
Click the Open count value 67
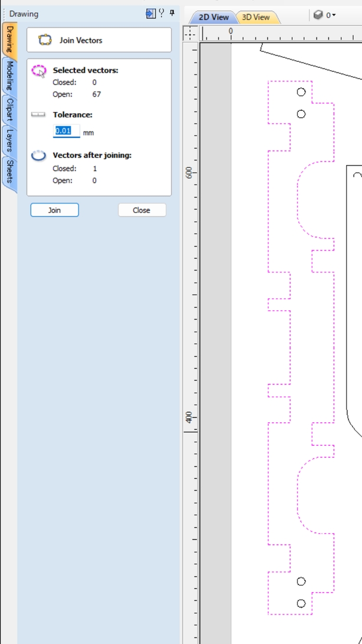tap(97, 94)
